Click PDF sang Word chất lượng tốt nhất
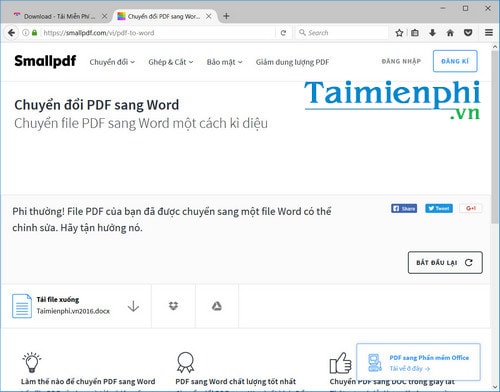Viewport: 500px width, 392px height. tap(236, 381)
